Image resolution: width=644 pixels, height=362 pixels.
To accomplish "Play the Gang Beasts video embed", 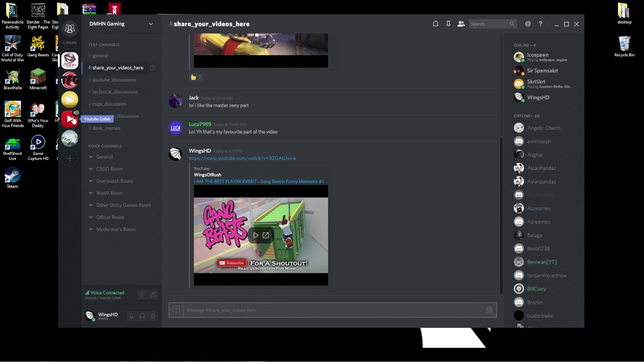I will pos(256,235).
